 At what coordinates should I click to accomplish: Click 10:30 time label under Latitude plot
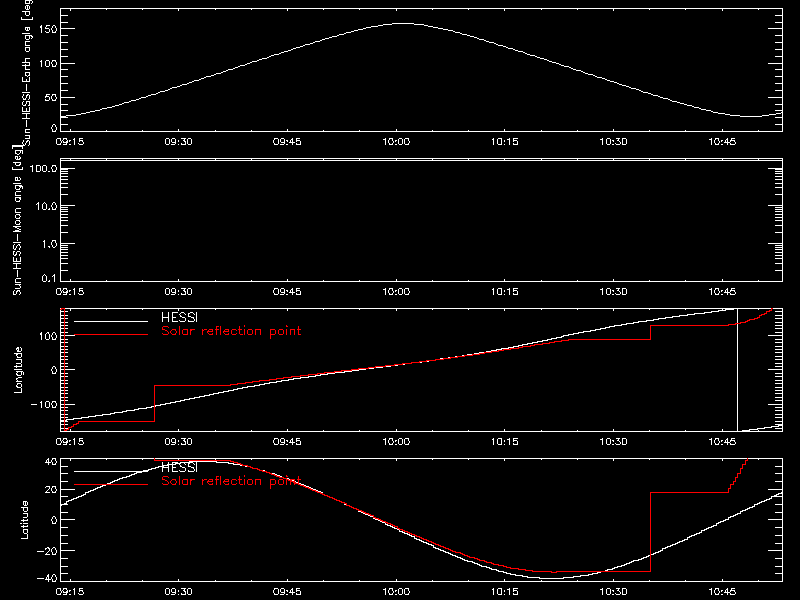pyautogui.click(x=613, y=592)
